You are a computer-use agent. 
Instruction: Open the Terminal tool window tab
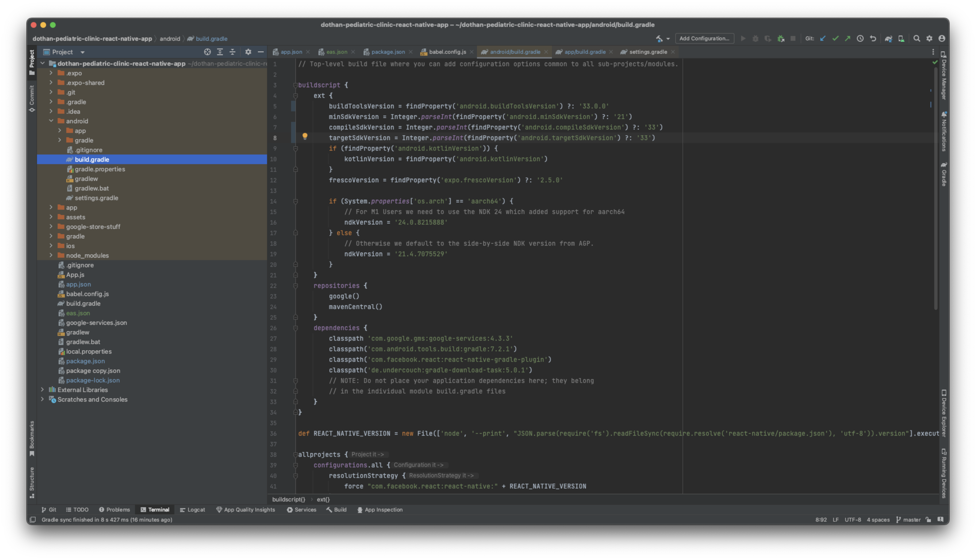[155, 510]
